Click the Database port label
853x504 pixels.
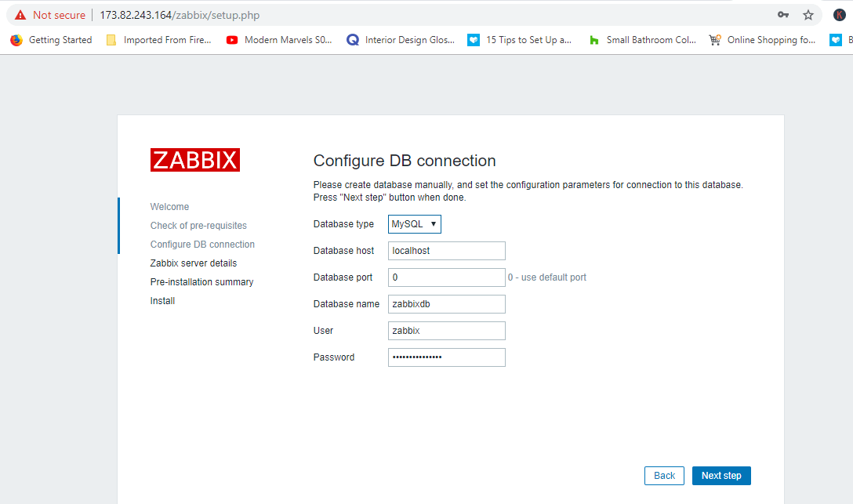tap(343, 277)
